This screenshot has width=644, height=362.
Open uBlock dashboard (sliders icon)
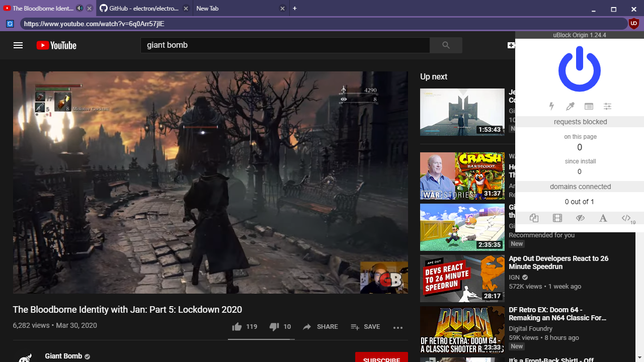click(607, 106)
